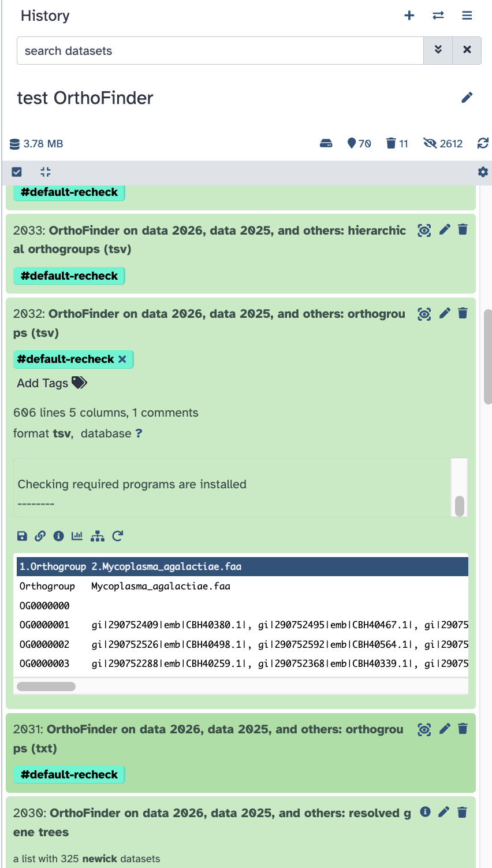The image size is (492, 868).
Task: Create a new history with plus icon
Action: click(409, 16)
